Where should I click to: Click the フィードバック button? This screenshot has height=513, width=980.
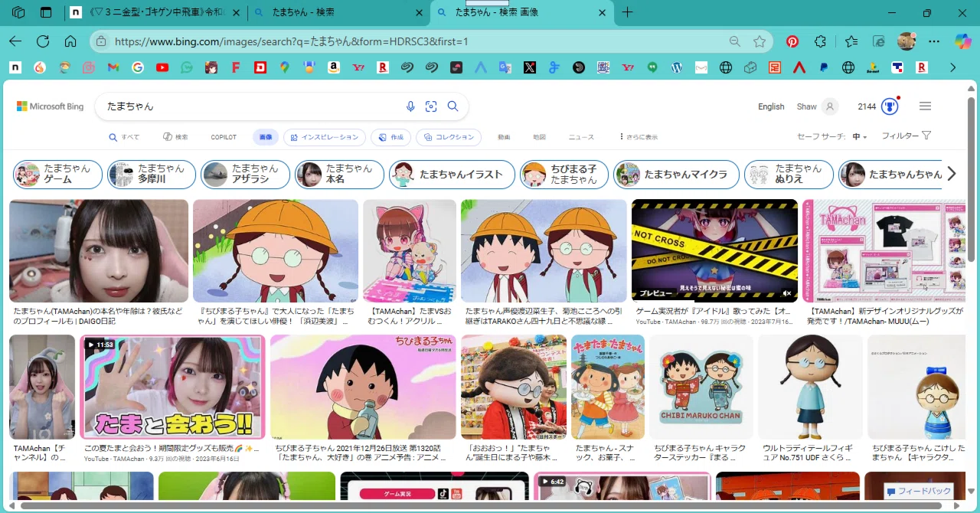(920, 491)
